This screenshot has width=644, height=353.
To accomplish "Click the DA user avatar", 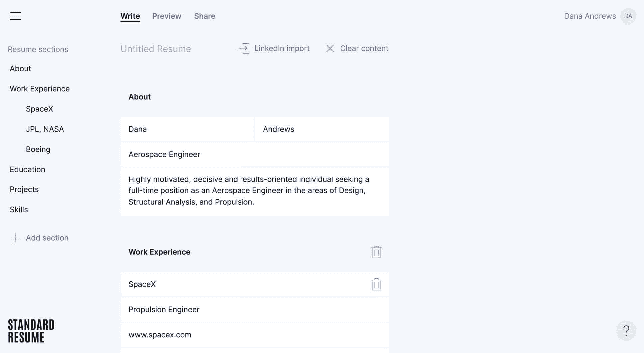I will tap(628, 16).
